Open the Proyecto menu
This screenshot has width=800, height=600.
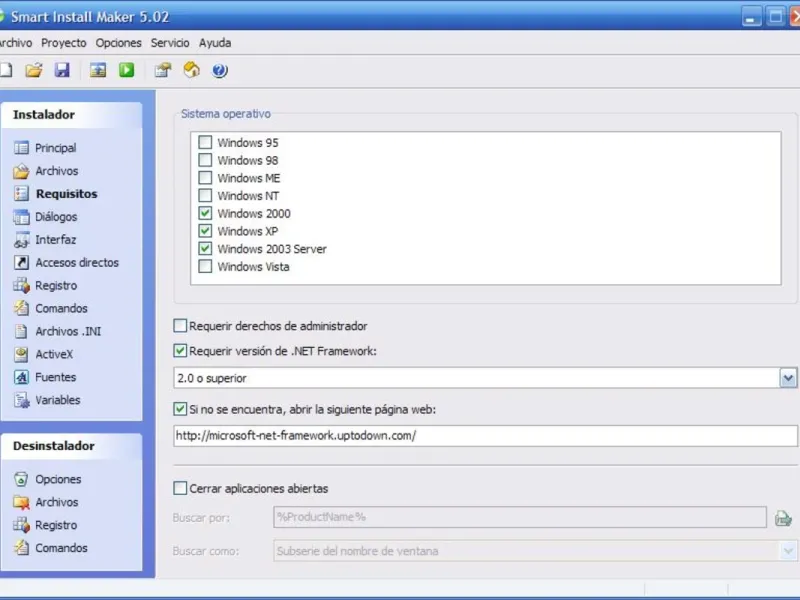(x=64, y=43)
